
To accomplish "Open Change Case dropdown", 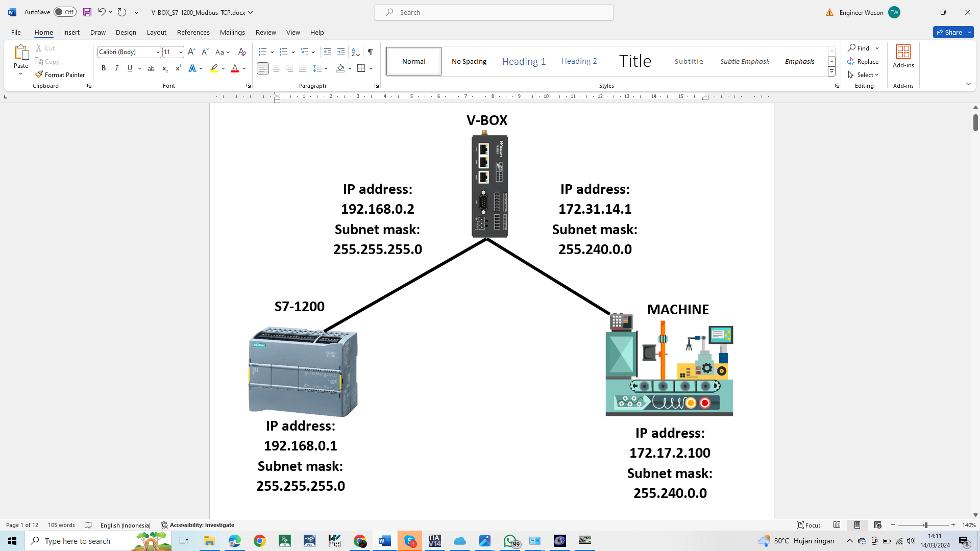I will coord(223,52).
